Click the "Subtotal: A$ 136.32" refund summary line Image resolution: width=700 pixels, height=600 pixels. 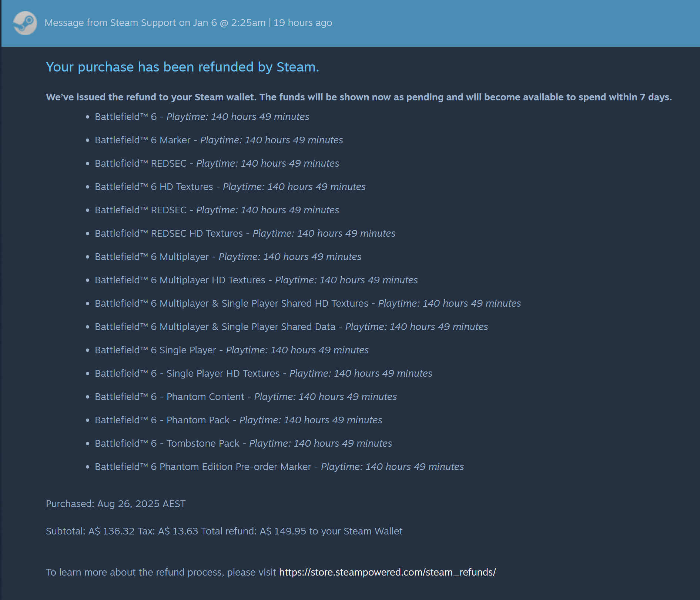tap(224, 531)
